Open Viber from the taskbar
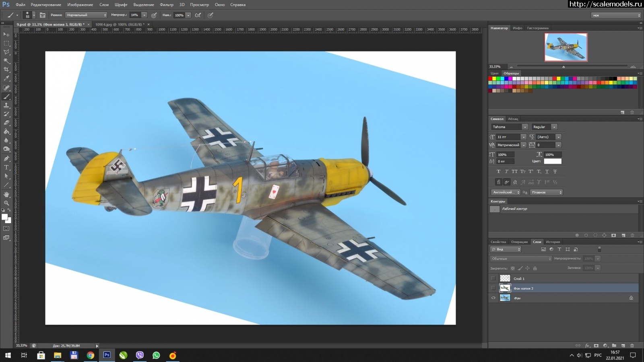Viewport: 644px width, 362px height. point(140,355)
